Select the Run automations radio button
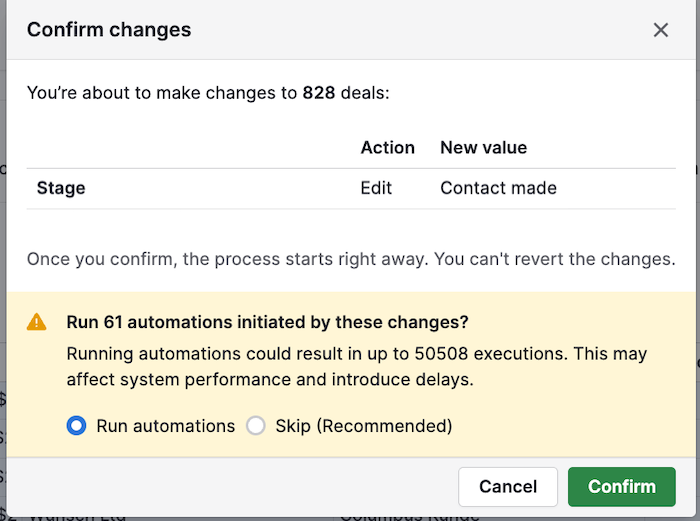This screenshot has width=700, height=521. tap(76, 426)
